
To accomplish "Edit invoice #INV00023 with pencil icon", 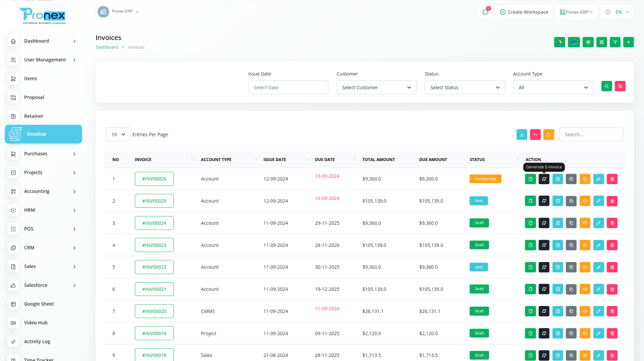I will pos(598,245).
